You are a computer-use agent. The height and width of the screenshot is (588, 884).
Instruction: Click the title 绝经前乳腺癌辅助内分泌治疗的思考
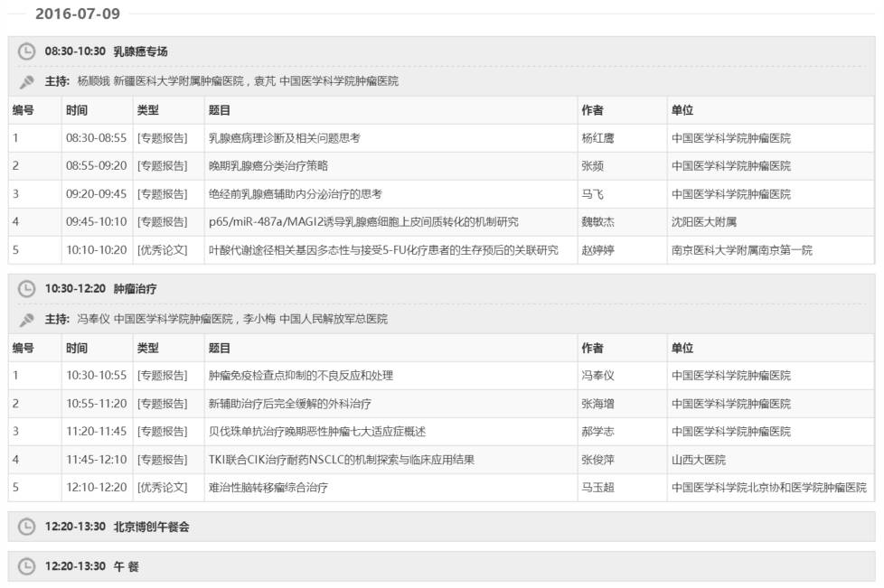coord(296,194)
